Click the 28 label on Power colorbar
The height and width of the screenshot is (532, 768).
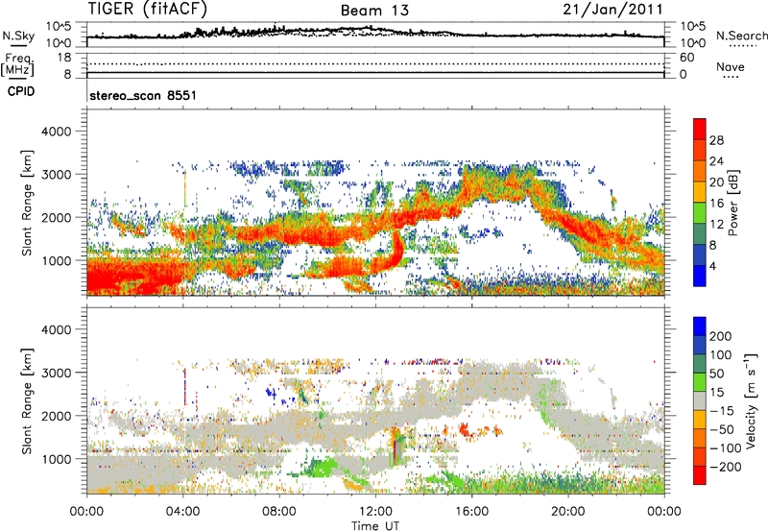point(716,140)
